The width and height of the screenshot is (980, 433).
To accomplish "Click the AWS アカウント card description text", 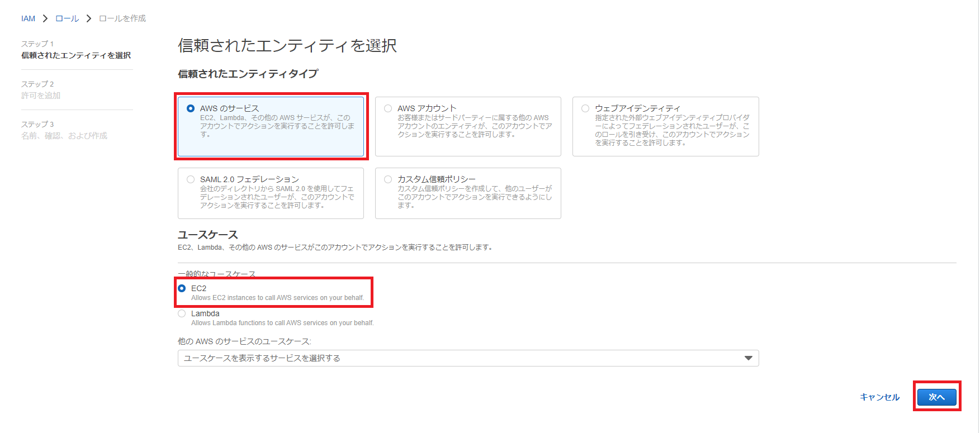I will point(475,126).
